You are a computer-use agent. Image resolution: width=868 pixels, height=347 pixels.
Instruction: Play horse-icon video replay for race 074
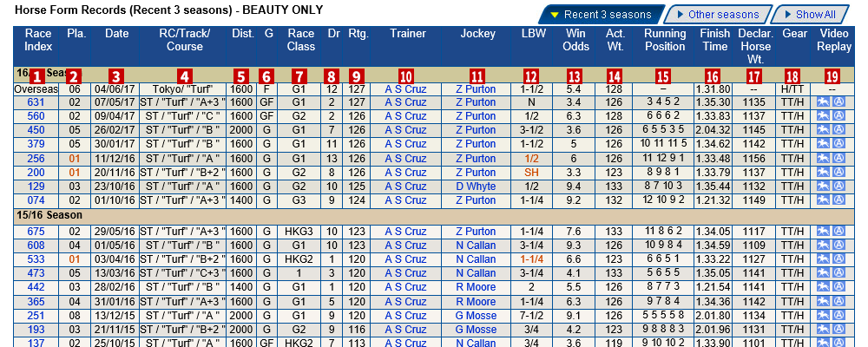click(822, 200)
